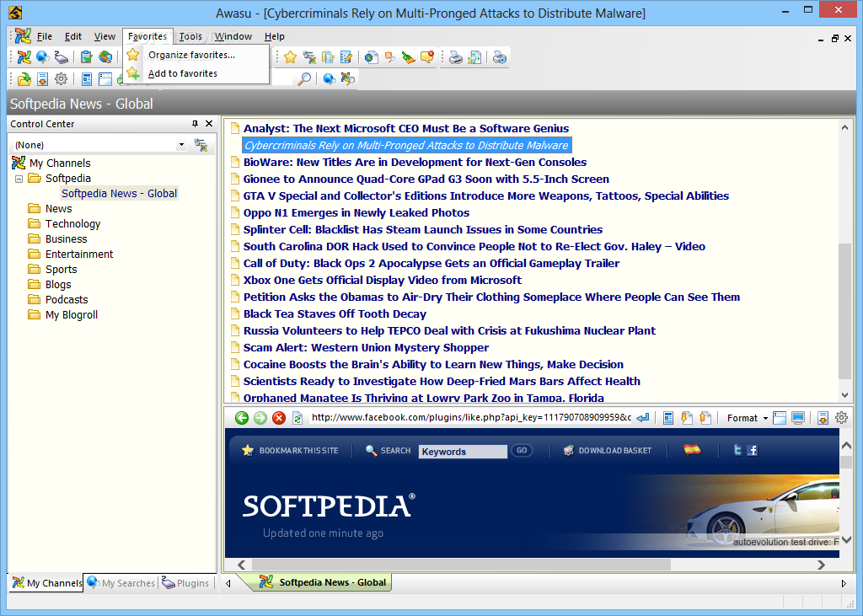Click the globe search icon in top toolbar
Viewport: 863px width, 616px height.
pyautogui.click(x=42, y=56)
